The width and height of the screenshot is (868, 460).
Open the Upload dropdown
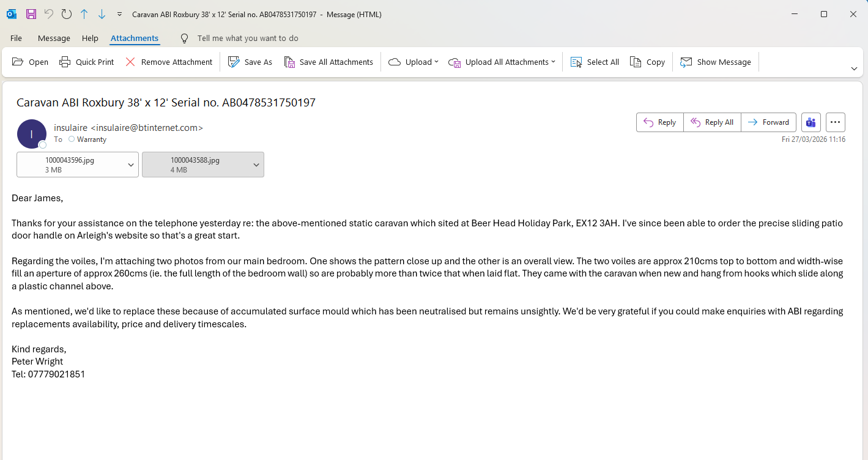(x=414, y=62)
